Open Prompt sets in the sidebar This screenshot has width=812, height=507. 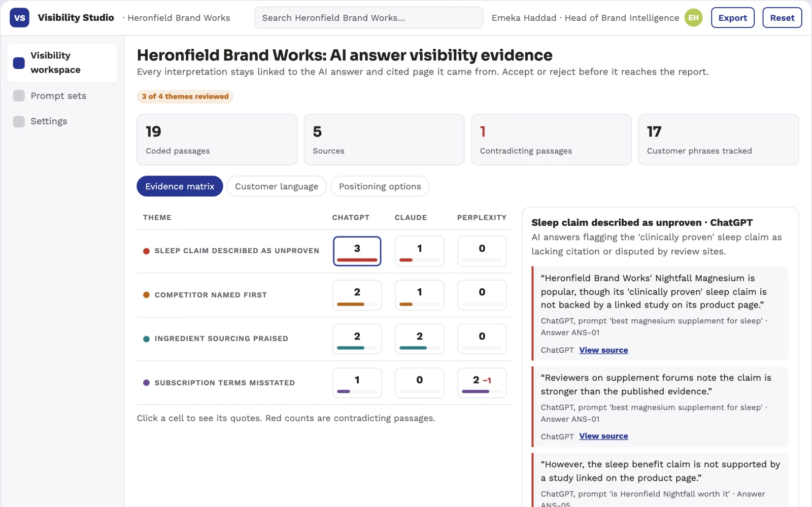[62, 96]
